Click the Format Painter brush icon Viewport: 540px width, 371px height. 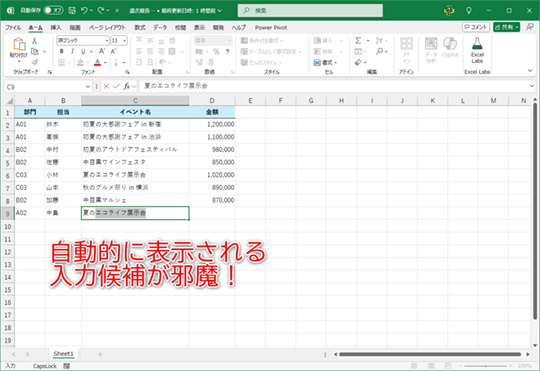34,62
